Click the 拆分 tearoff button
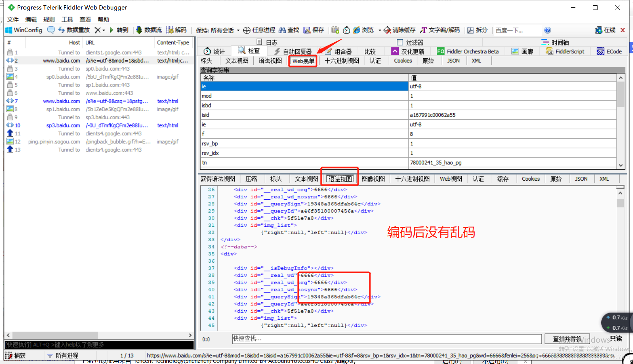633x364 pixels. click(477, 30)
